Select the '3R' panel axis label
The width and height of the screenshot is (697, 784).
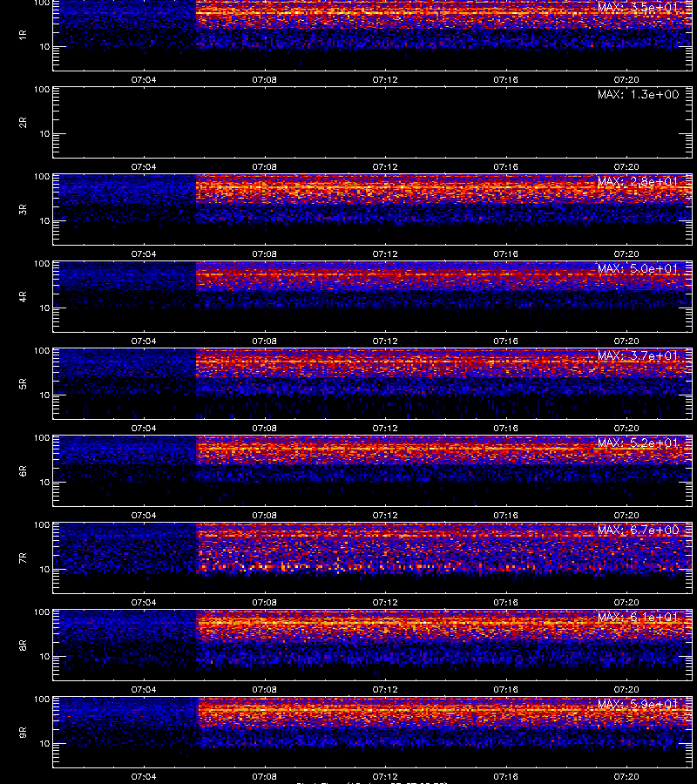click(23, 209)
